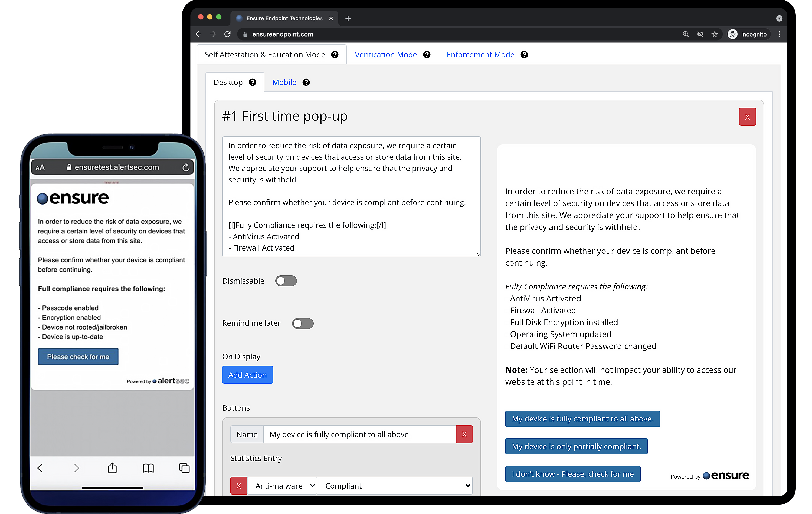Tap 'Please check for me' on the phone

78,357
